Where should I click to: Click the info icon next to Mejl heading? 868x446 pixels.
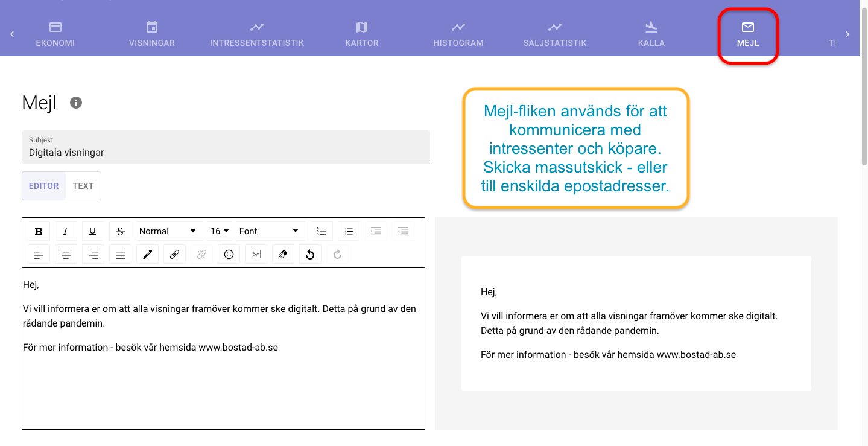click(x=75, y=102)
